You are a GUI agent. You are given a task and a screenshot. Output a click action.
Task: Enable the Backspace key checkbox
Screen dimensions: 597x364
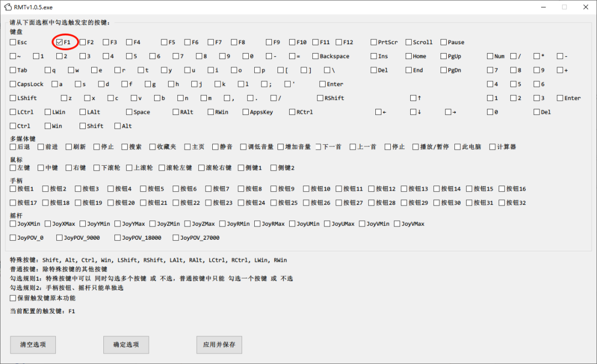[316, 56]
